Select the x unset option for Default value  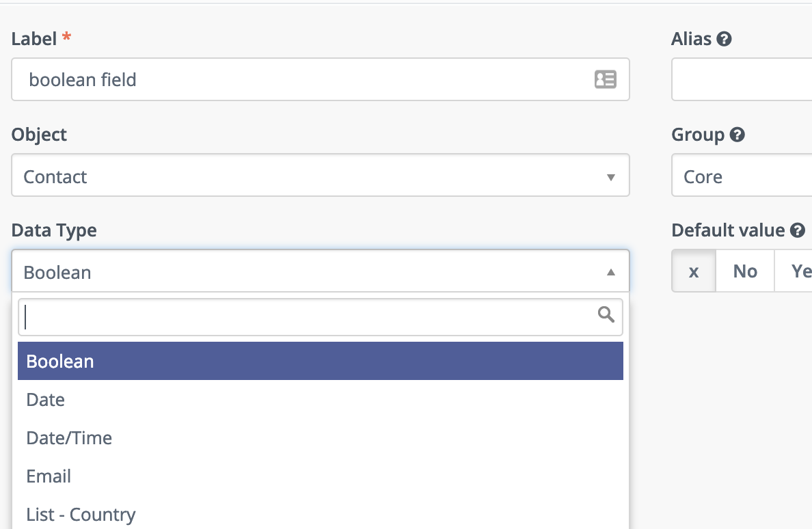tap(694, 271)
